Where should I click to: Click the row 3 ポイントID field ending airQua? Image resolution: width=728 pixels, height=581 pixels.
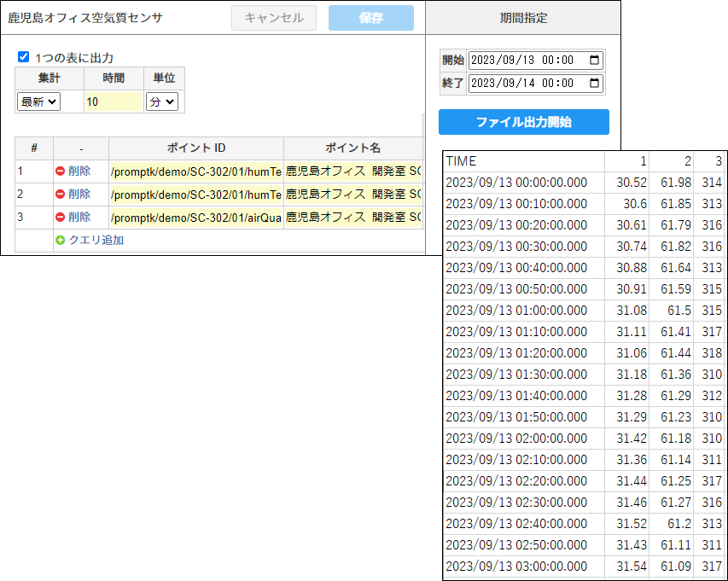pos(196,218)
